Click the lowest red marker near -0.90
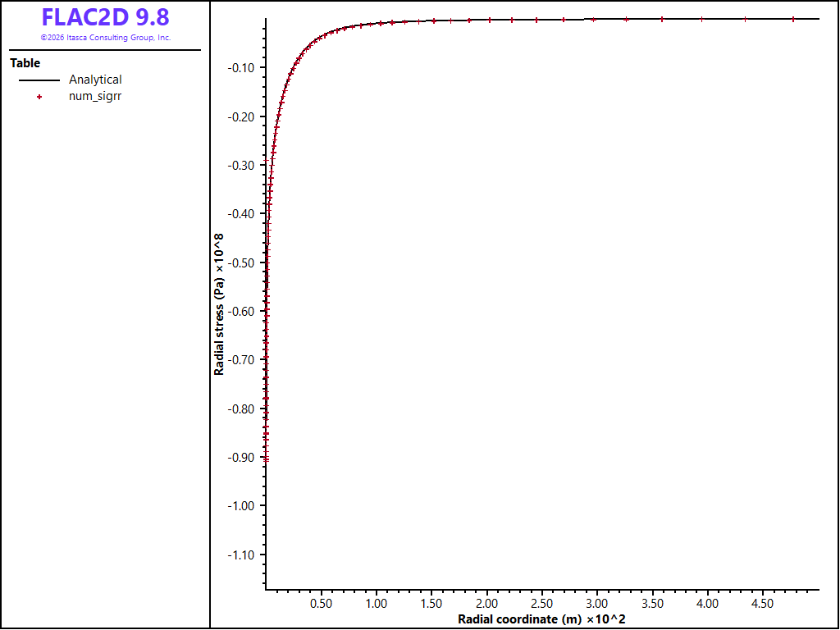The width and height of the screenshot is (840, 630). pos(267,459)
